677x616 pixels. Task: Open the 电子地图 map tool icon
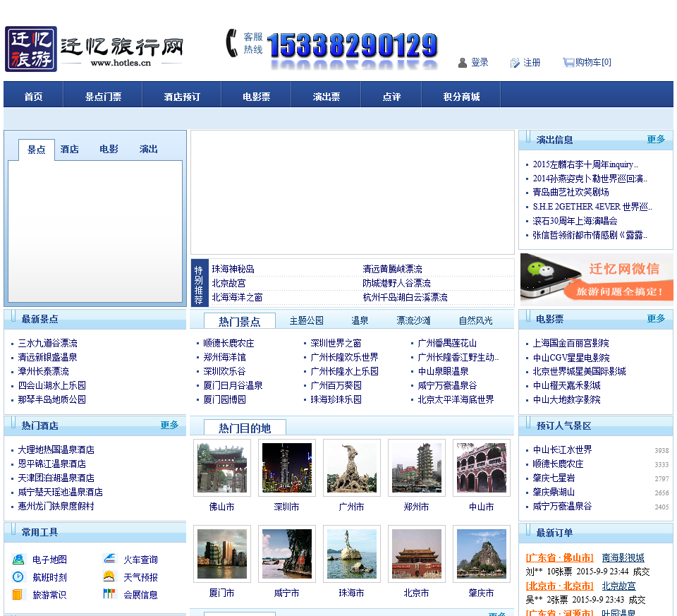pyautogui.click(x=18, y=560)
